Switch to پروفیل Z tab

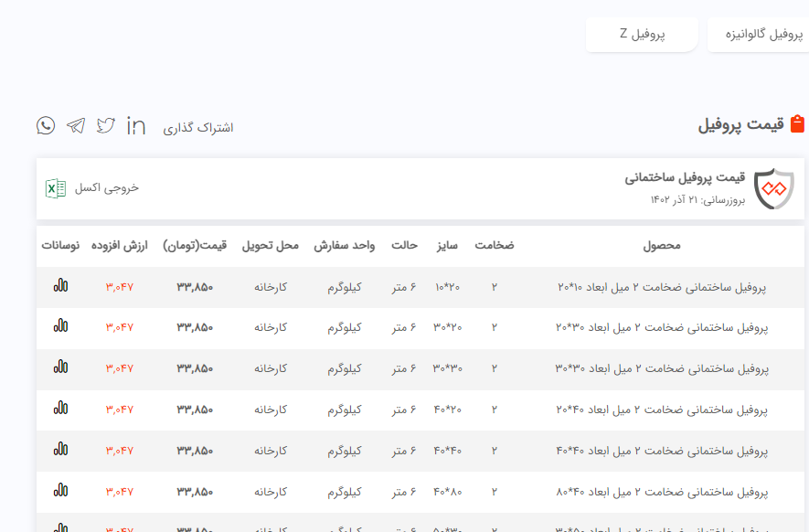pyautogui.click(x=642, y=35)
